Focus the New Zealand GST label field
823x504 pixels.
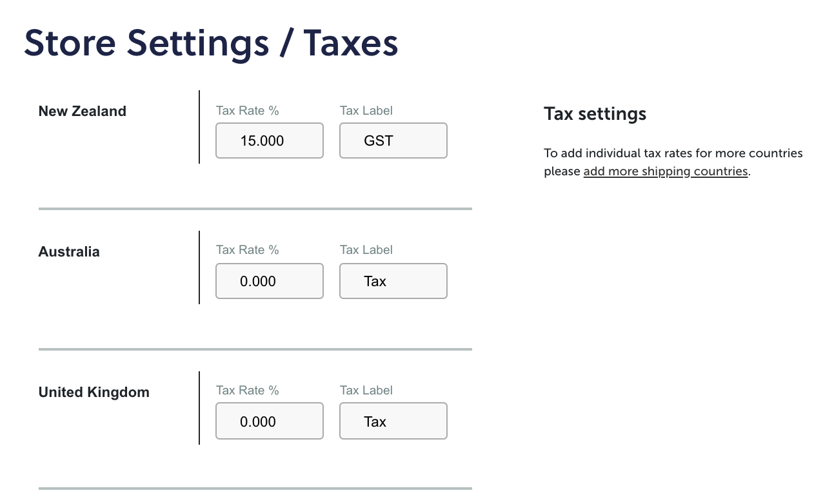coord(393,141)
